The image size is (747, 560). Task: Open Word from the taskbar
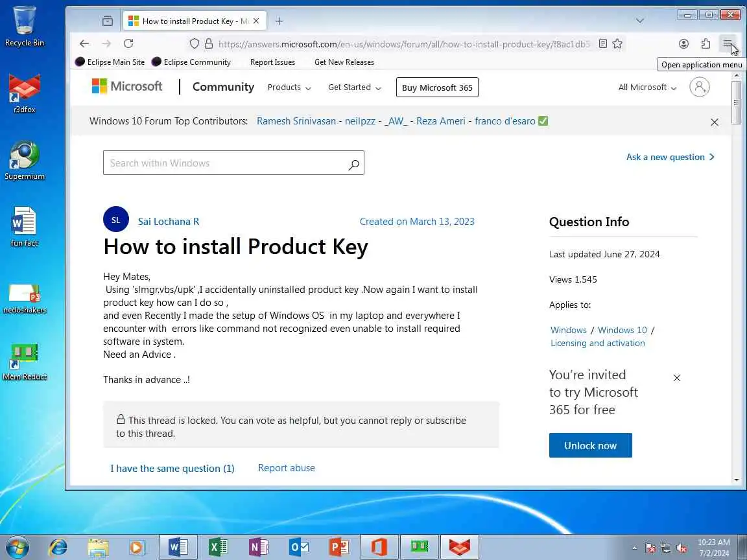178,547
